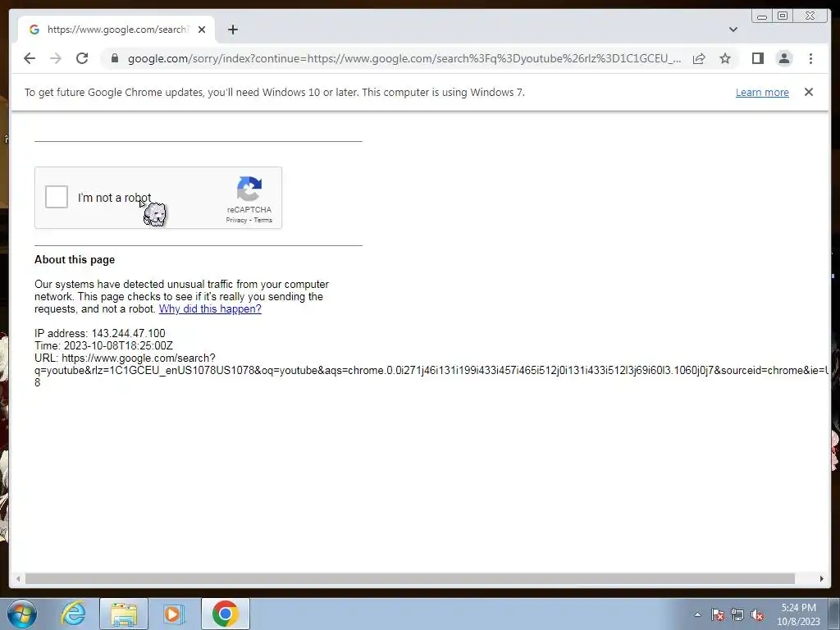
Task: Click the About this page heading
Action: click(x=75, y=259)
